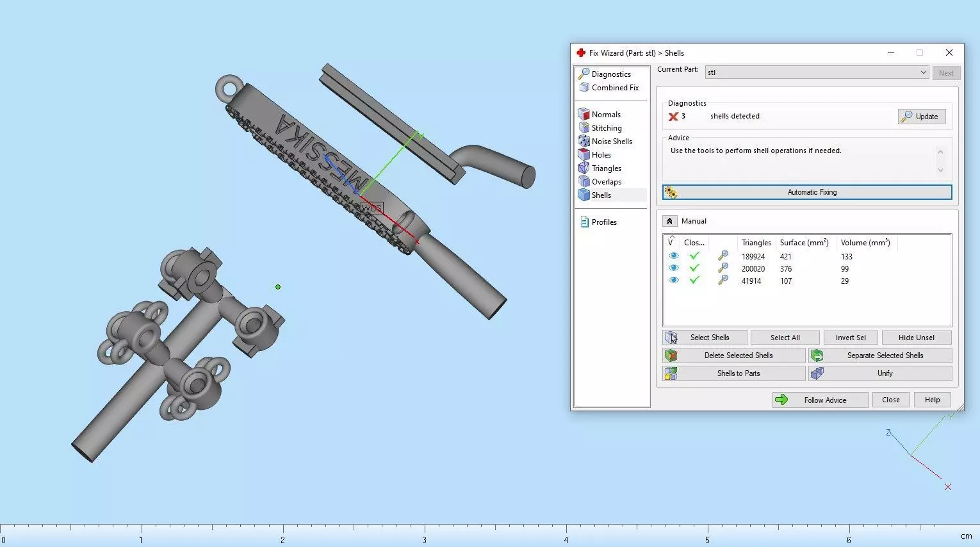Click the Hide Unsel button
This screenshot has width=980, height=547.
(917, 338)
